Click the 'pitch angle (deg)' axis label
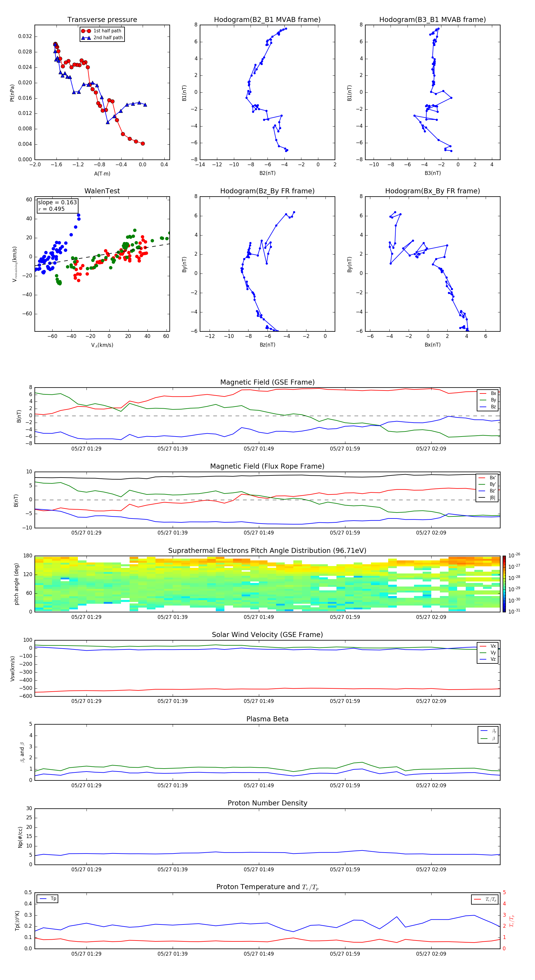This screenshot has height=980, width=535. tap(16, 584)
